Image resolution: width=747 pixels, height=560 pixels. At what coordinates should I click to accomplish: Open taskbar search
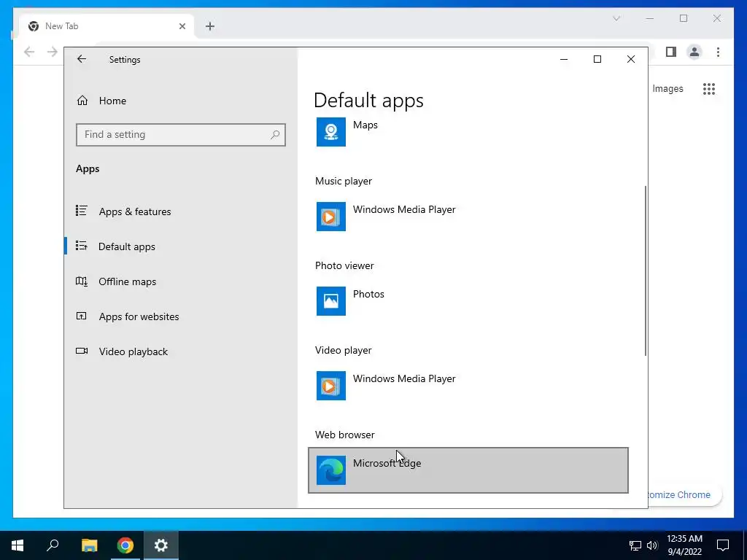tap(53, 545)
